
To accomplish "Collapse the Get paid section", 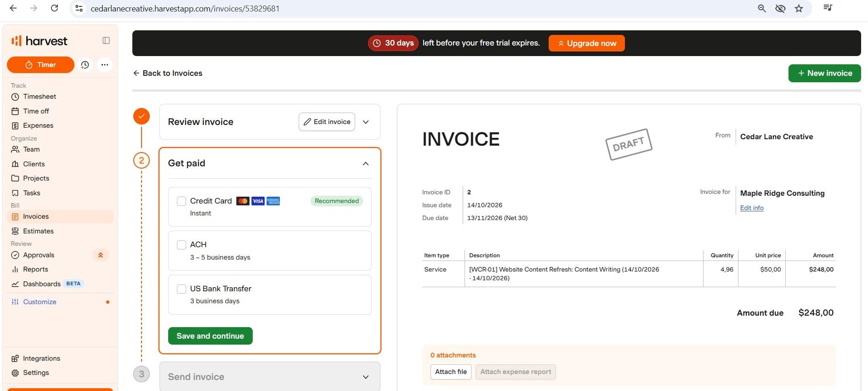I will tap(366, 164).
